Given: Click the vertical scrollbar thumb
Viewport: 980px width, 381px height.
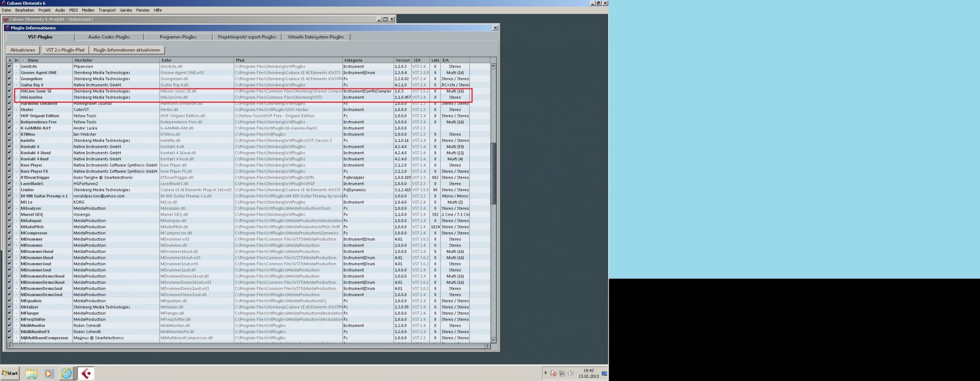Looking at the screenshot, I should 493,173.
